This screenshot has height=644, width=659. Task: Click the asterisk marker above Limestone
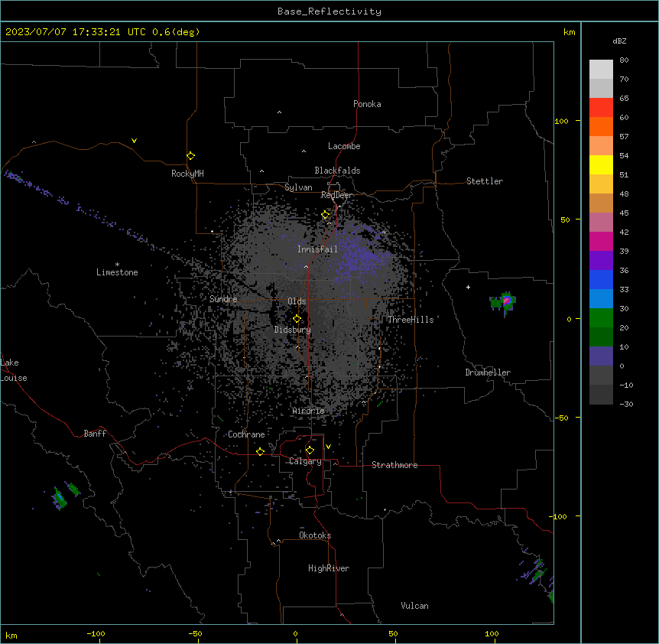coord(117,265)
